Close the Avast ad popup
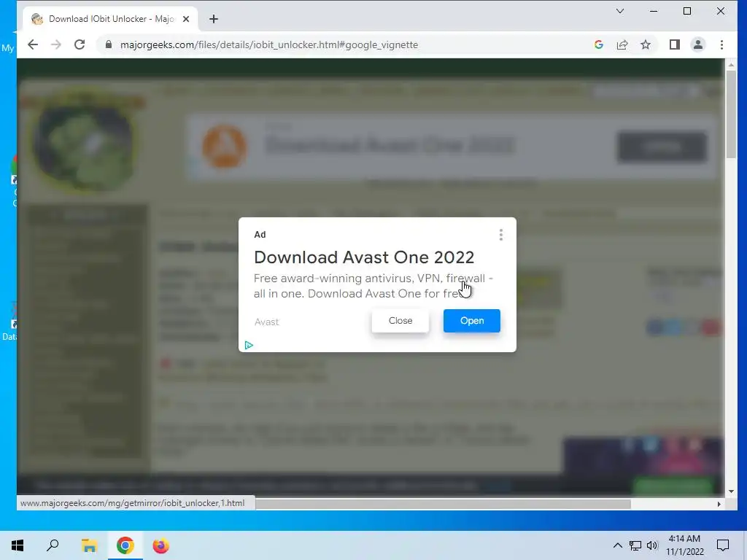The image size is (747, 560). [x=400, y=321]
